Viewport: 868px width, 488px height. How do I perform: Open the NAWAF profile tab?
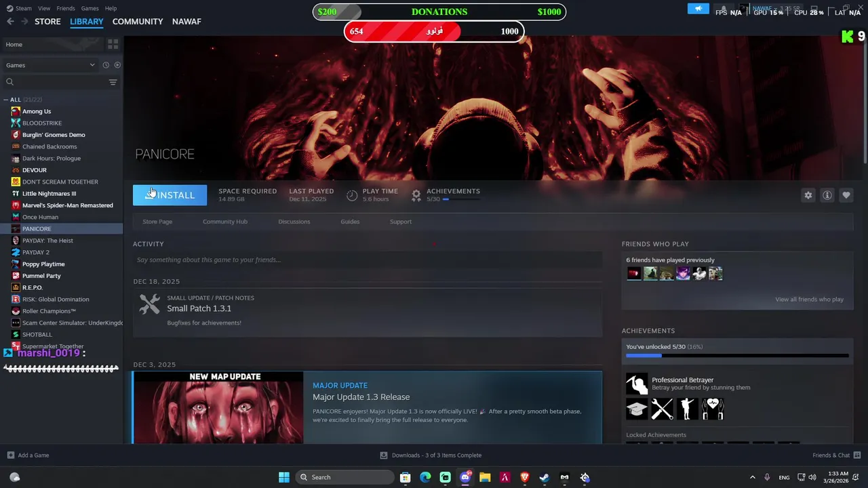coord(186,22)
